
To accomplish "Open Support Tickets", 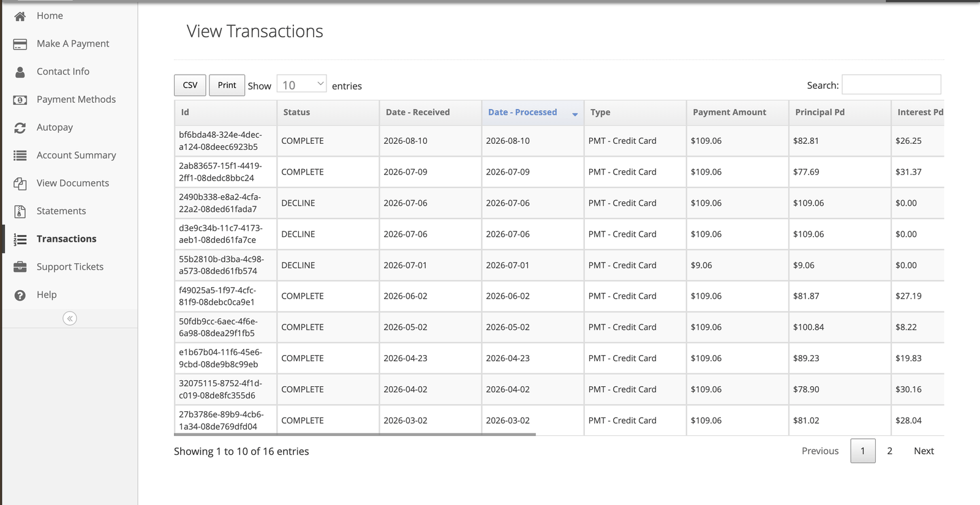I will [x=70, y=267].
